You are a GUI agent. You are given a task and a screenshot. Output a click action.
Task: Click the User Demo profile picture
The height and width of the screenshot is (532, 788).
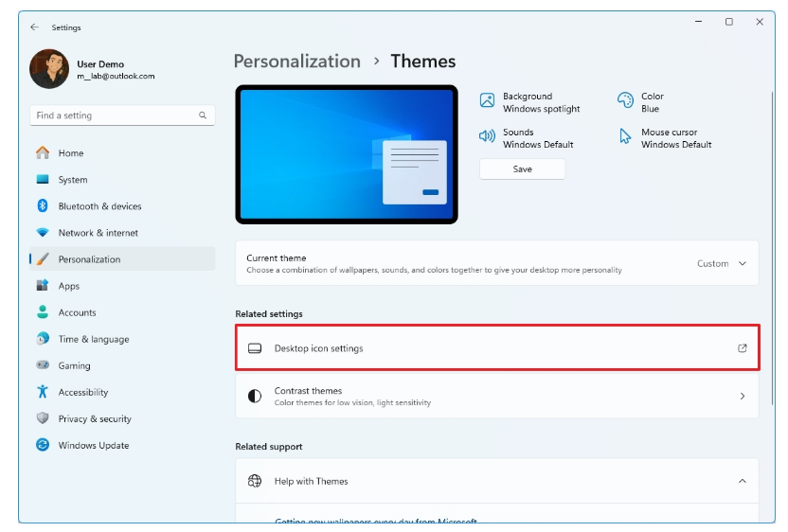48,69
